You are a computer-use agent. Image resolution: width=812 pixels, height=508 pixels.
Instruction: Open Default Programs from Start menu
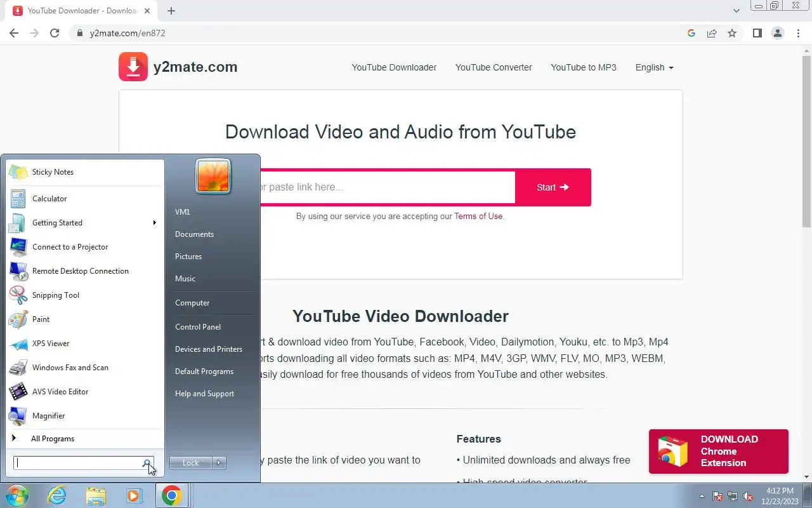pyautogui.click(x=204, y=371)
